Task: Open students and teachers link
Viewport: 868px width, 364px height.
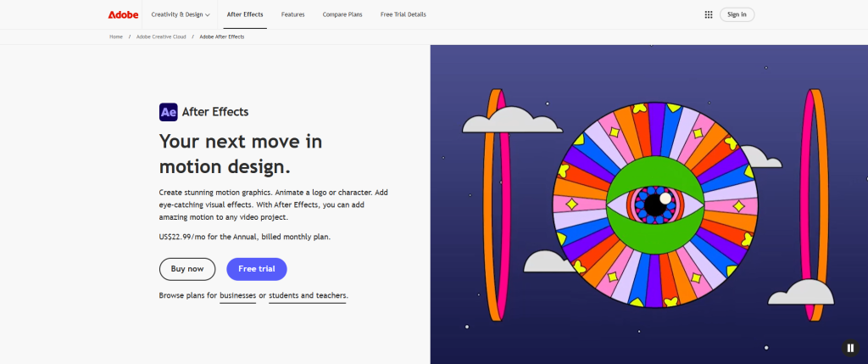Action: point(308,296)
